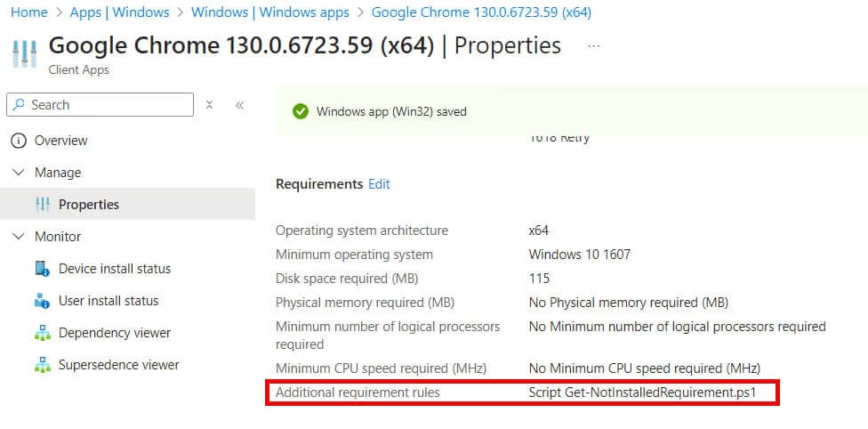The image size is (868, 429).
Task: Click the Supersedence viewer hierarchy icon
Action: 43,365
